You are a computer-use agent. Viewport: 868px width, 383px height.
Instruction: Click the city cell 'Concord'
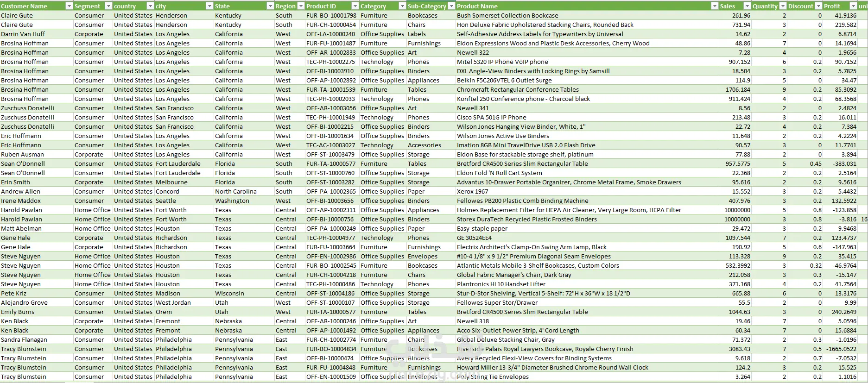click(184, 191)
